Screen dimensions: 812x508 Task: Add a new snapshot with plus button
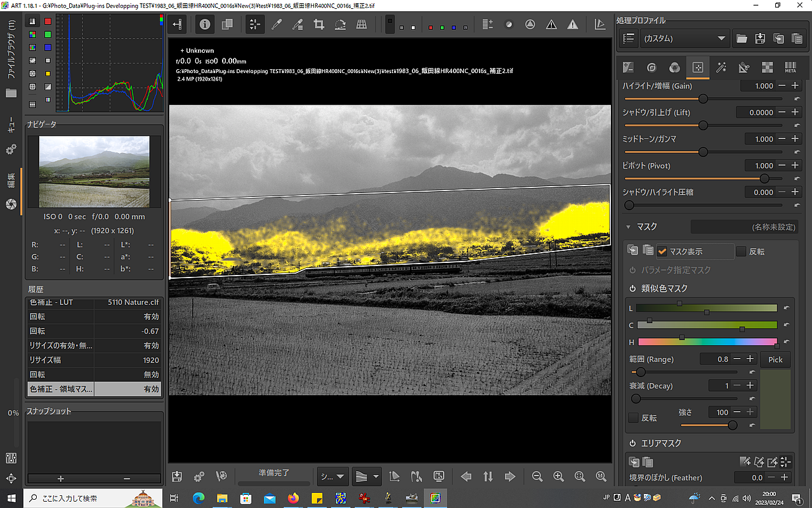[61, 478]
